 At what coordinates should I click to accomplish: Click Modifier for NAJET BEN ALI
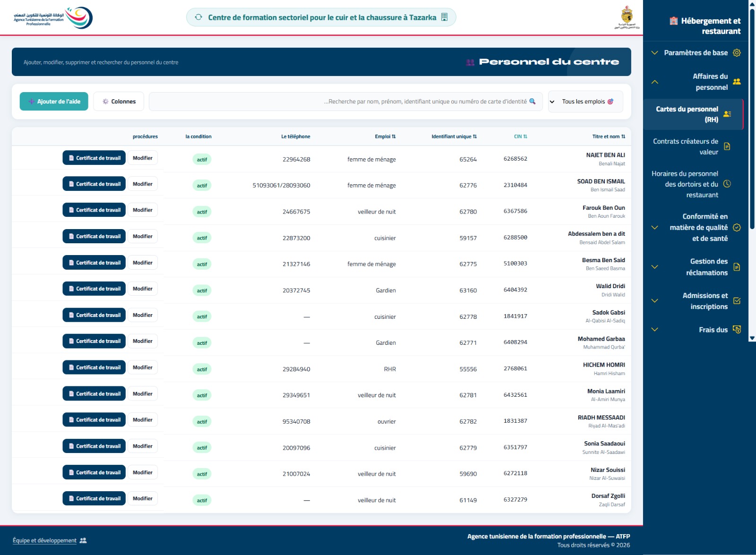(142, 158)
